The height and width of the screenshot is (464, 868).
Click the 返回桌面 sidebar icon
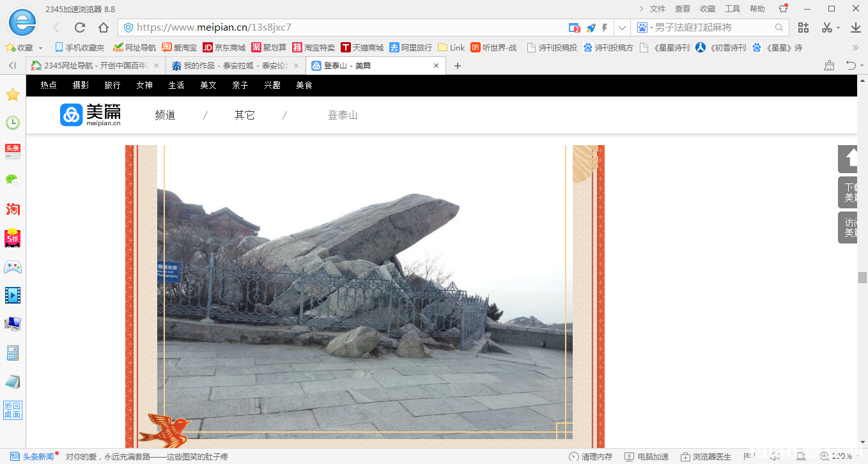coord(13,410)
